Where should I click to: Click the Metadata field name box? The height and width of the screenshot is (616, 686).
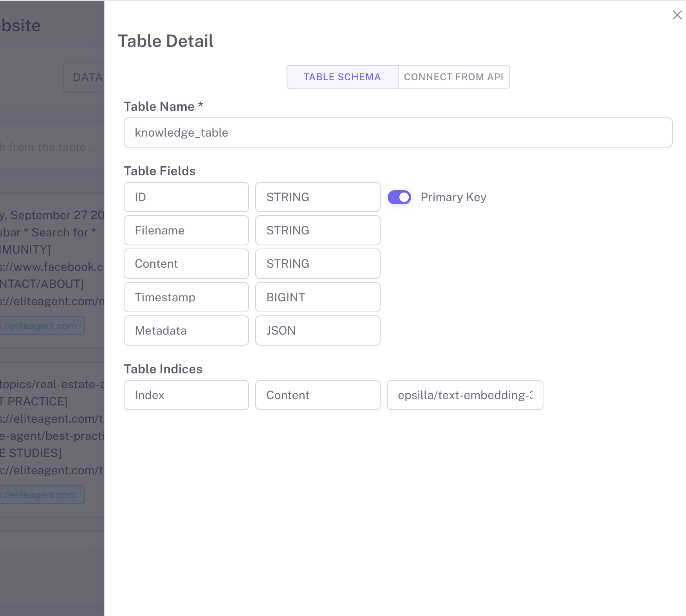point(186,331)
